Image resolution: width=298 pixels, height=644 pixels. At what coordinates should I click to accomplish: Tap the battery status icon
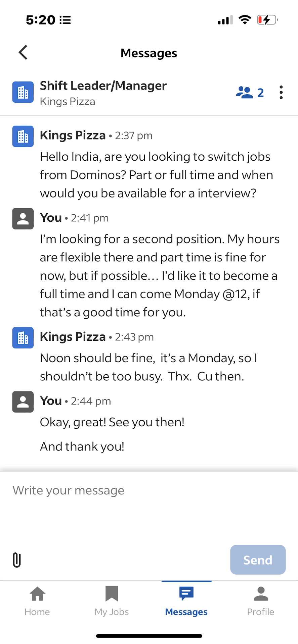[267, 20]
